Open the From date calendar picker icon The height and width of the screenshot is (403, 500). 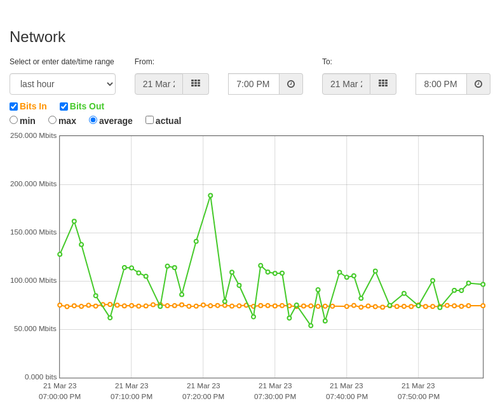[x=196, y=84]
